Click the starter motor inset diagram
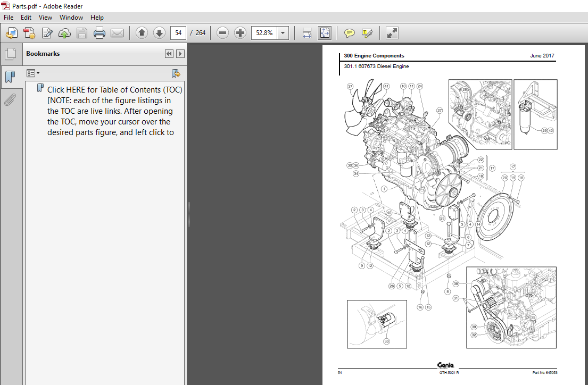This screenshot has height=385, width=588. 377,324
